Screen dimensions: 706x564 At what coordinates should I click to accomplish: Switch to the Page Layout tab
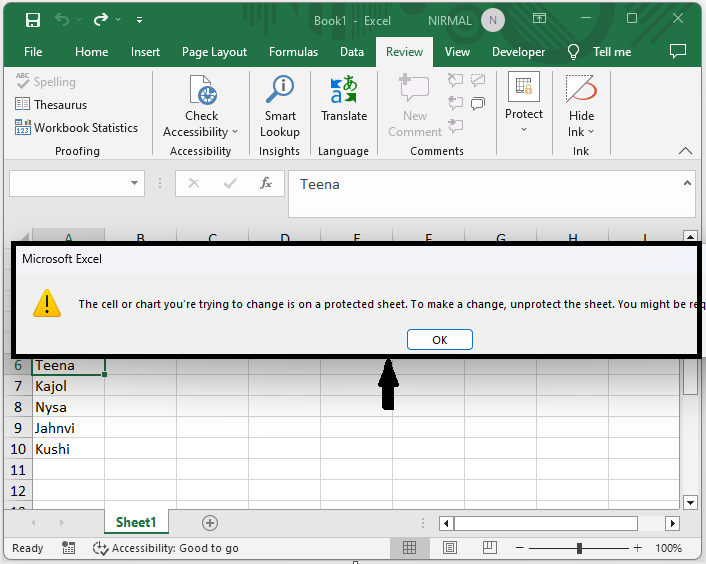pos(214,52)
